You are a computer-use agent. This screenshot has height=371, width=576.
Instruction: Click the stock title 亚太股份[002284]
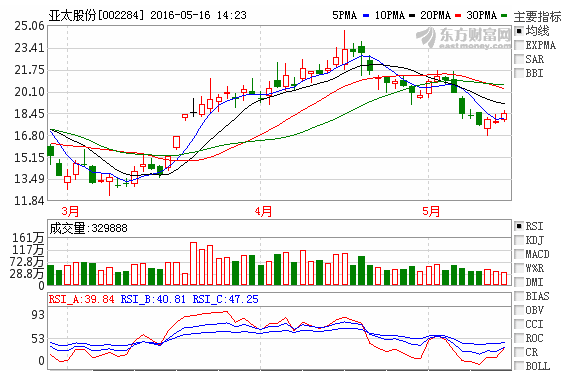[x=97, y=15]
